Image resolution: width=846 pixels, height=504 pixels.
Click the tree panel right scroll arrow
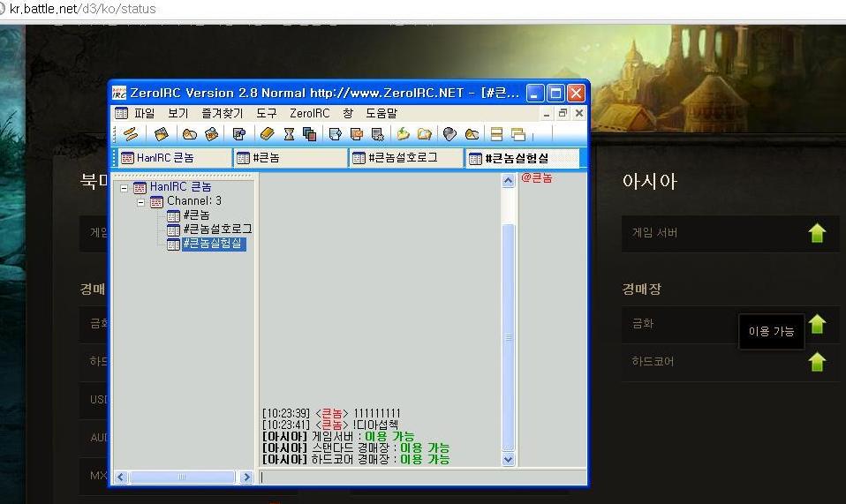pos(246,477)
